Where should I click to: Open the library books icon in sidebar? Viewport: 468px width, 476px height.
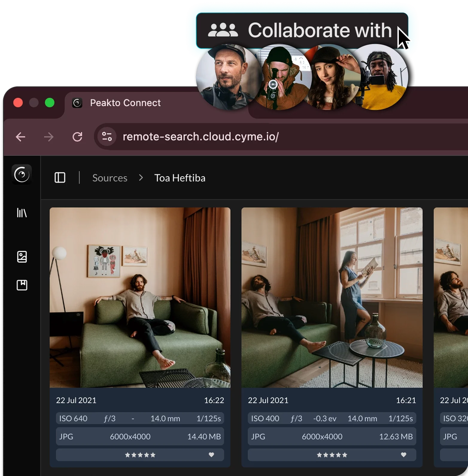(x=22, y=213)
